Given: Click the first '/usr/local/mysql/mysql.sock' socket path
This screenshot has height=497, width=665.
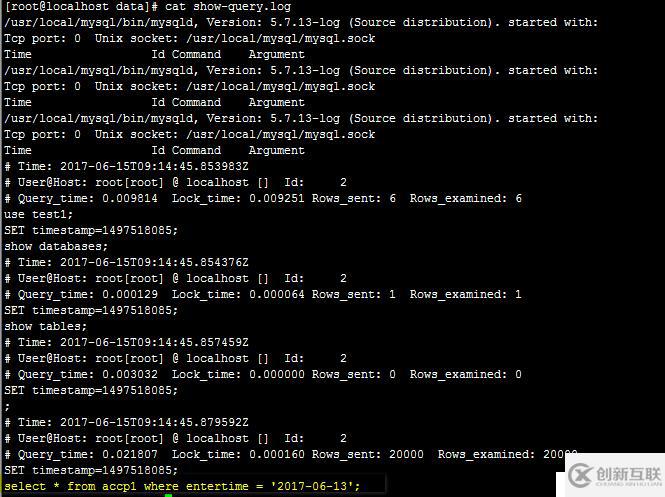Looking at the screenshot, I should click(281, 39).
